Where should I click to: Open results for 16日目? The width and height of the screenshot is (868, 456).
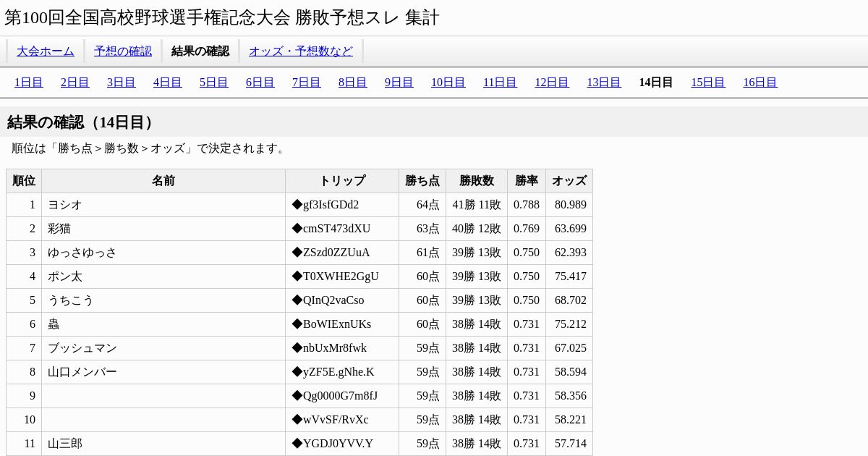click(x=760, y=82)
